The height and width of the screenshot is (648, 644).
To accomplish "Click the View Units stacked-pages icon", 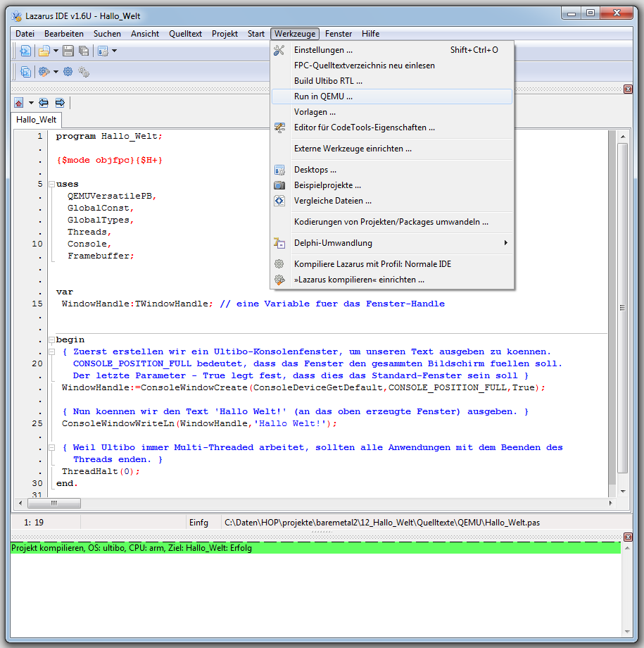I will click(x=25, y=72).
